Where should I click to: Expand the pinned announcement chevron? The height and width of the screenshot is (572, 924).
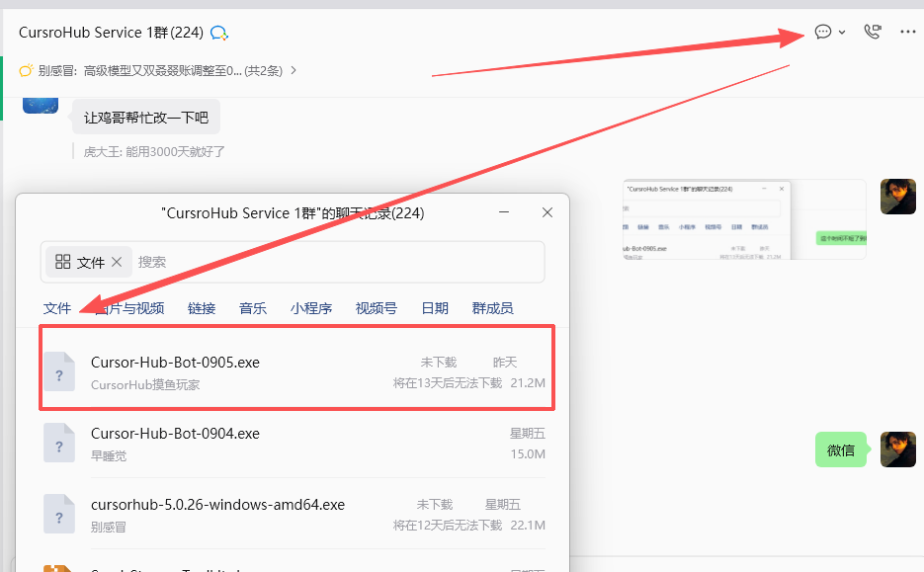pyautogui.click(x=294, y=71)
